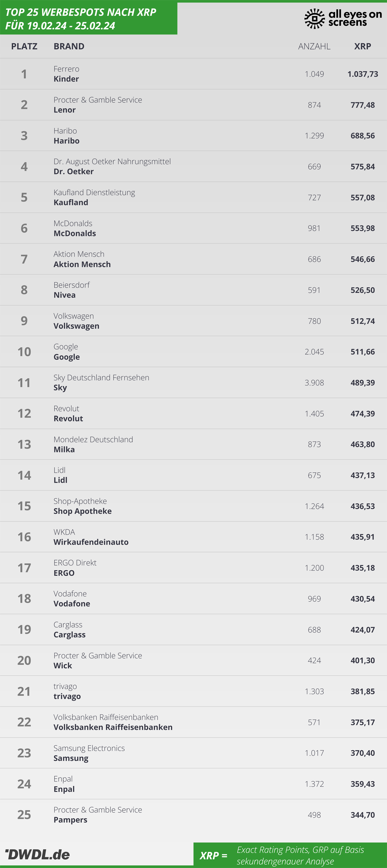Click the XRP column header
This screenshot has height=868, width=387.
click(362, 46)
